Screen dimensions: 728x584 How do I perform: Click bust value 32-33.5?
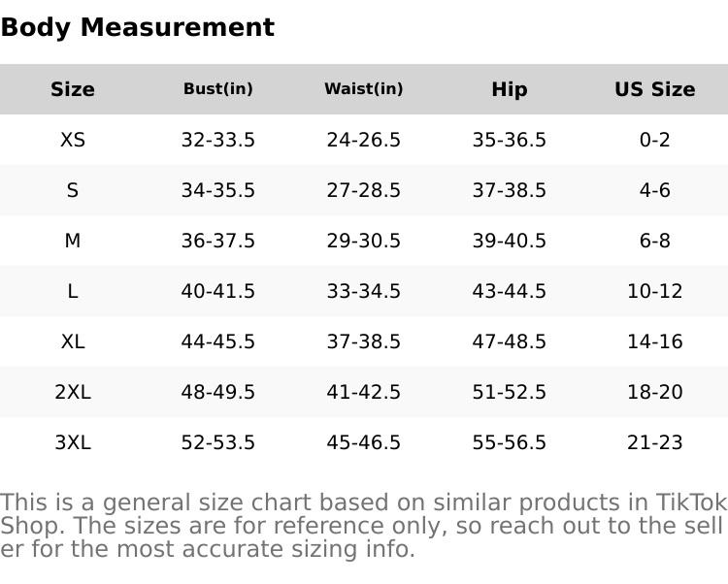click(x=218, y=140)
